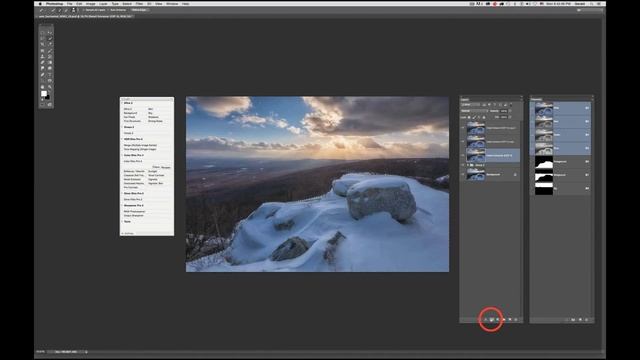Create new channel in Channels panel

[580, 320]
